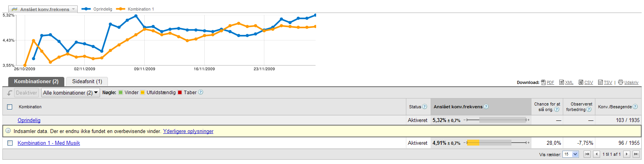
Task: Go to the first page of results
Action: tap(587, 154)
